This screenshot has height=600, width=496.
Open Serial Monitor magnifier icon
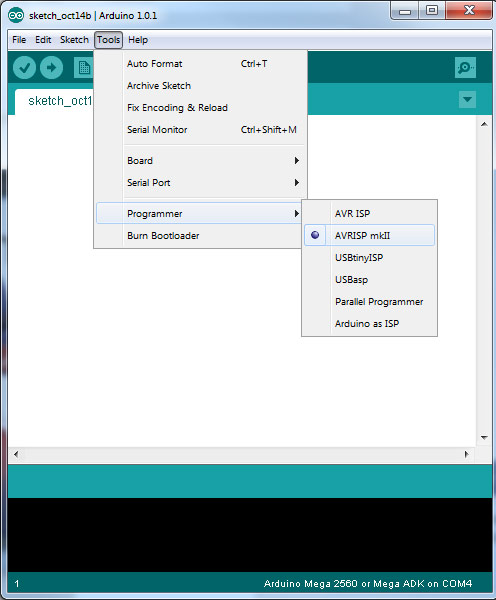click(x=465, y=68)
